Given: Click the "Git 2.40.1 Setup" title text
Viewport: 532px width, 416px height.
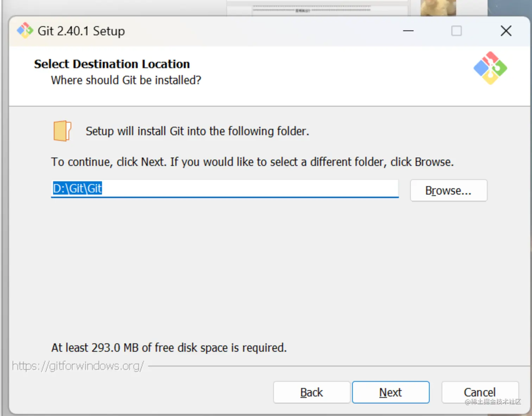Looking at the screenshot, I should (81, 31).
